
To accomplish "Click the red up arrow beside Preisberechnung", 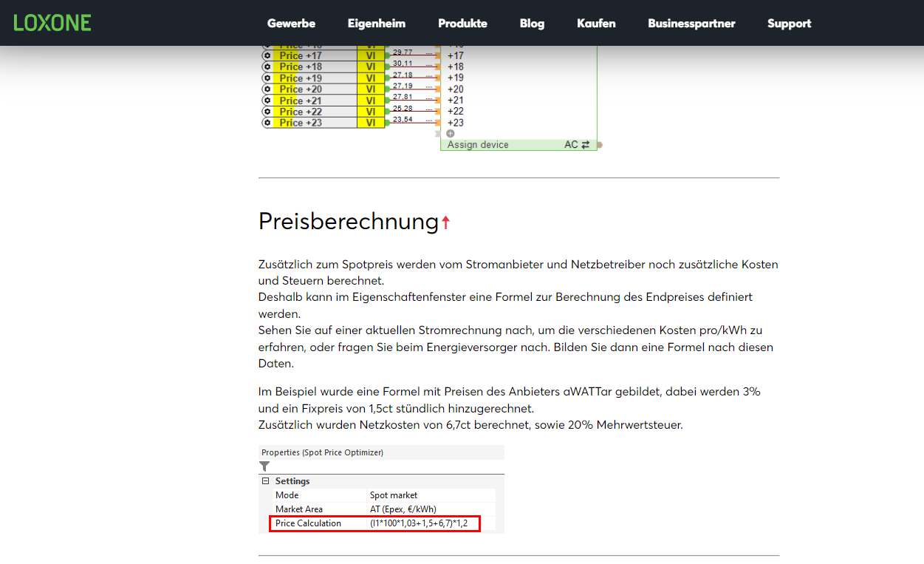I will coord(445,222).
